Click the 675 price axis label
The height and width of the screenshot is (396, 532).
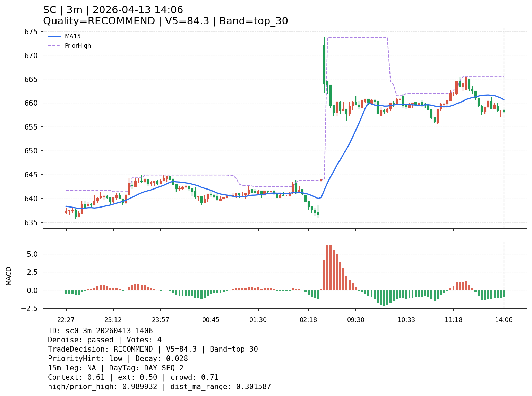[x=31, y=32]
